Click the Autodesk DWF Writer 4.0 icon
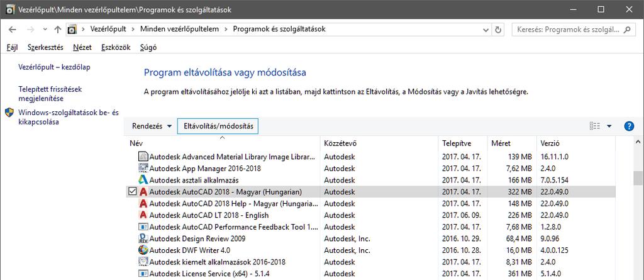This screenshot has height=280, width=644. [x=143, y=250]
